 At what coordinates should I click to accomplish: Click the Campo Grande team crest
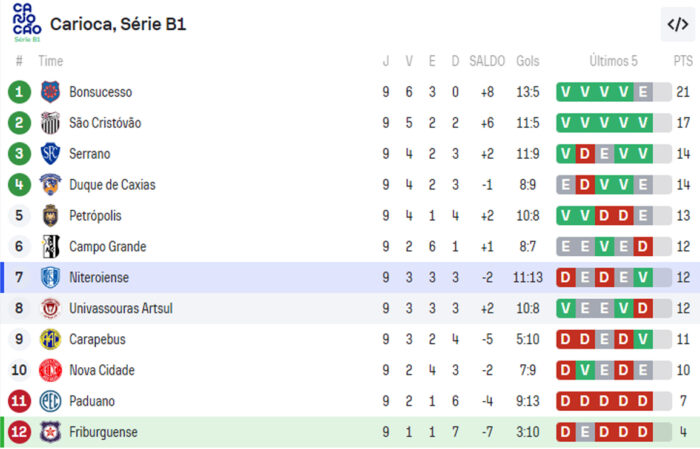[50, 246]
